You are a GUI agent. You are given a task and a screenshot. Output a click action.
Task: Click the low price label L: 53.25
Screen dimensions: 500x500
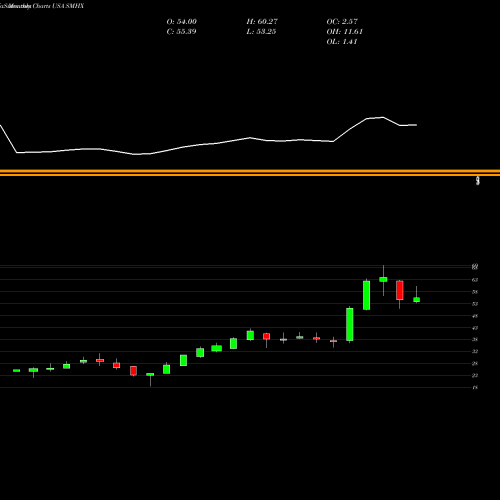[x=261, y=32]
